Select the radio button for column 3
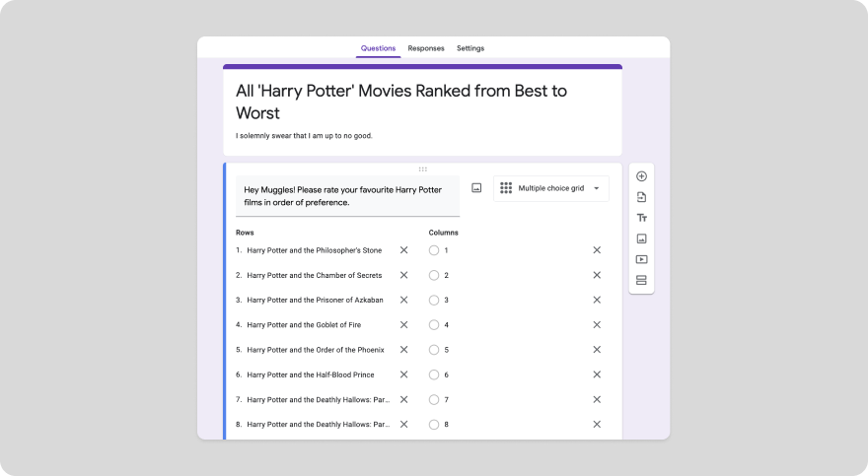Image resolution: width=868 pixels, height=476 pixels. click(434, 301)
